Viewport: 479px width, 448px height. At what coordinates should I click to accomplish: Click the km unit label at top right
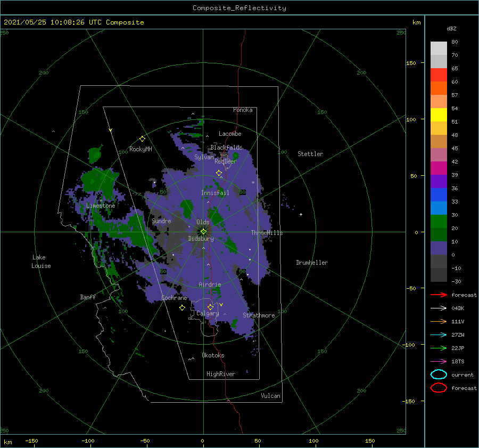[416, 22]
